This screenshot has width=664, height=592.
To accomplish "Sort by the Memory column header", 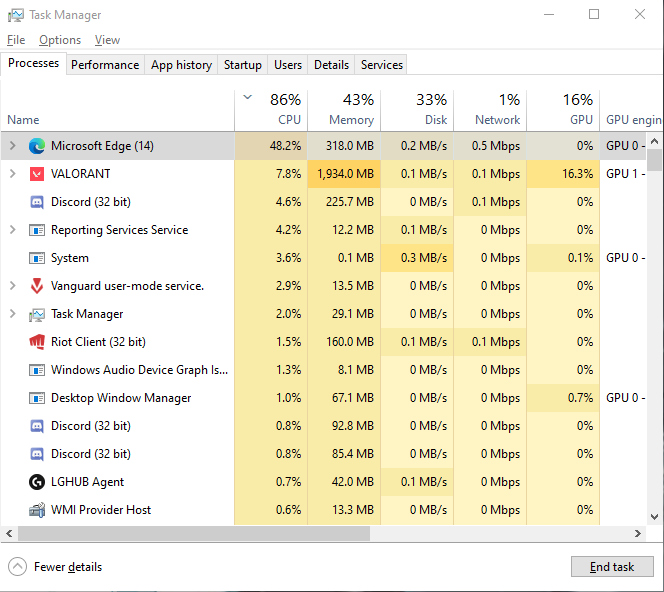I will pos(344,110).
